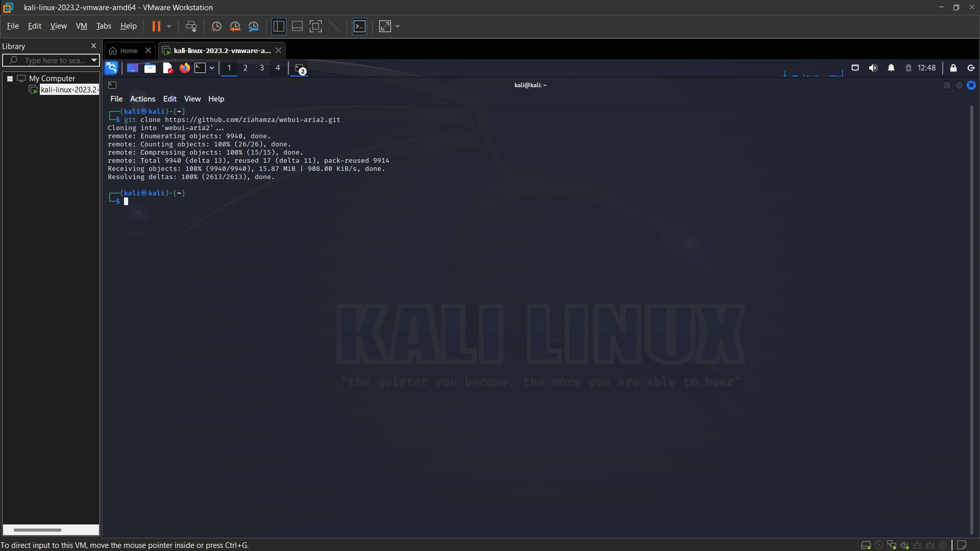Expand the power options dropdown arrow
980x551 pixels.
pyautogui.click(x=169, y=26)
